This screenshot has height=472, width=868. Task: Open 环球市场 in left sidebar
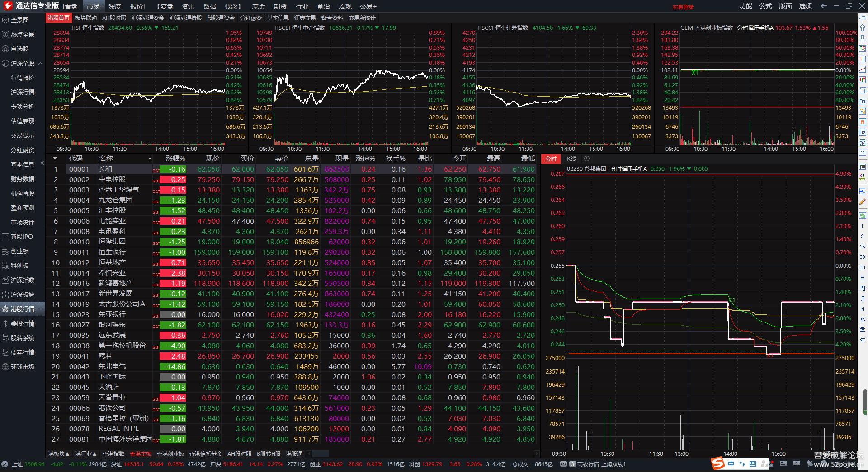click(22, 367)
